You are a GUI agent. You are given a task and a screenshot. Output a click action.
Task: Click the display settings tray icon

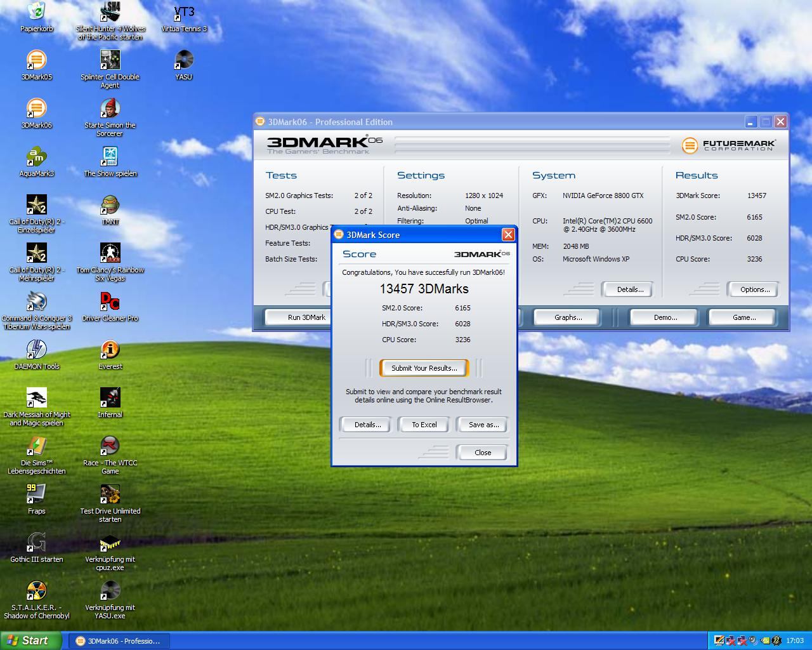(x=719, y=640)
